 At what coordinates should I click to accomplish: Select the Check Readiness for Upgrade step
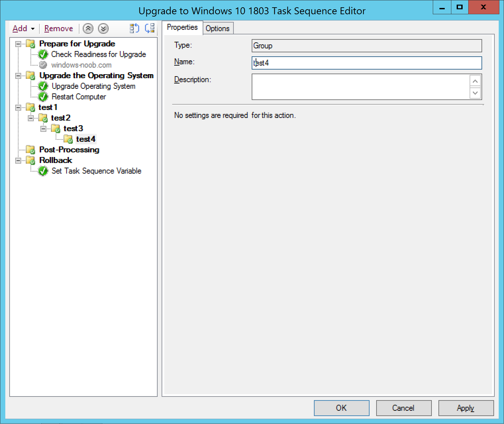(98, 54)
